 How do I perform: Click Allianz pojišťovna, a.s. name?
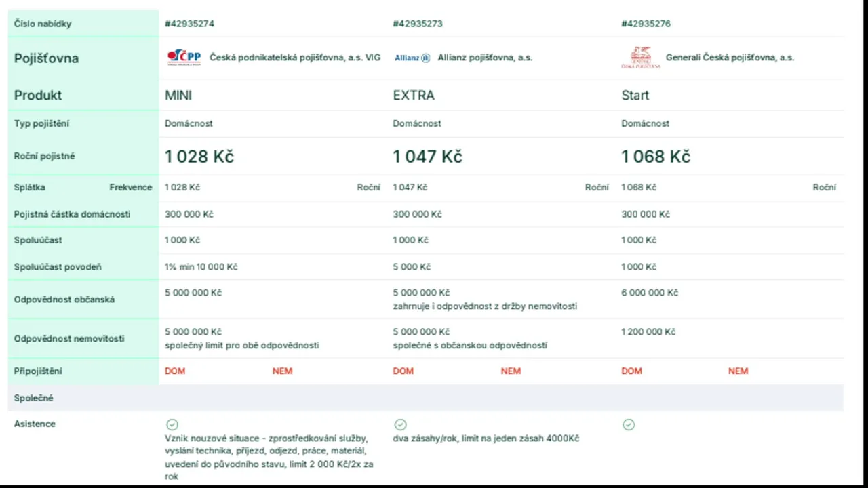click(x=485, y=58)
